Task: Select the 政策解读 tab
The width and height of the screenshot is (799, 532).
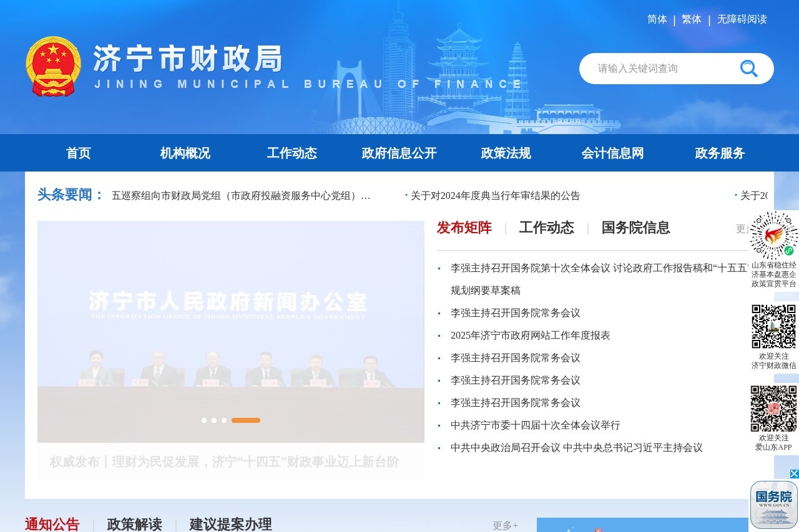Action: pos(135,525)
